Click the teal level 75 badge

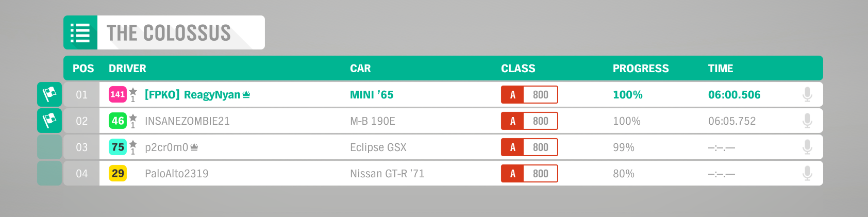coord(118,147)
